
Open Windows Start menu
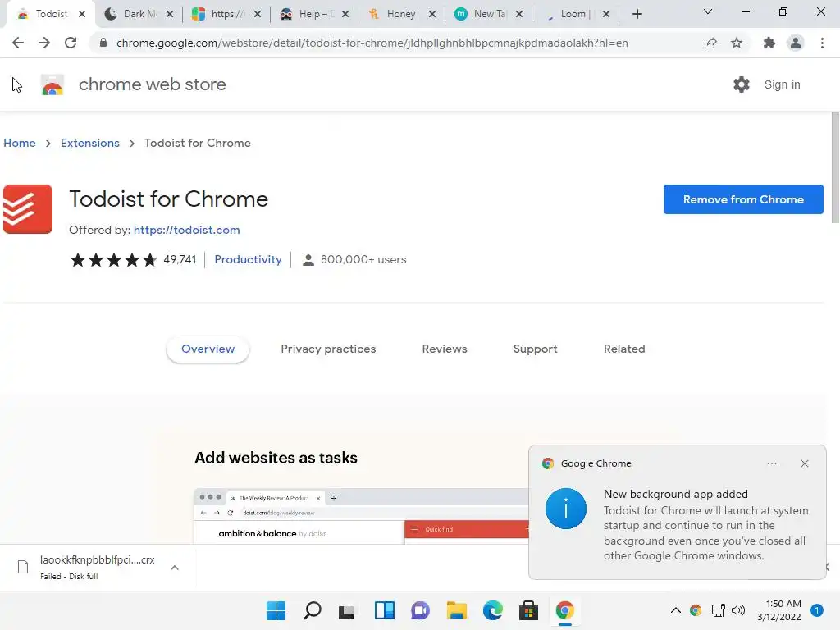pyautogui.click(x=276, y=610)
